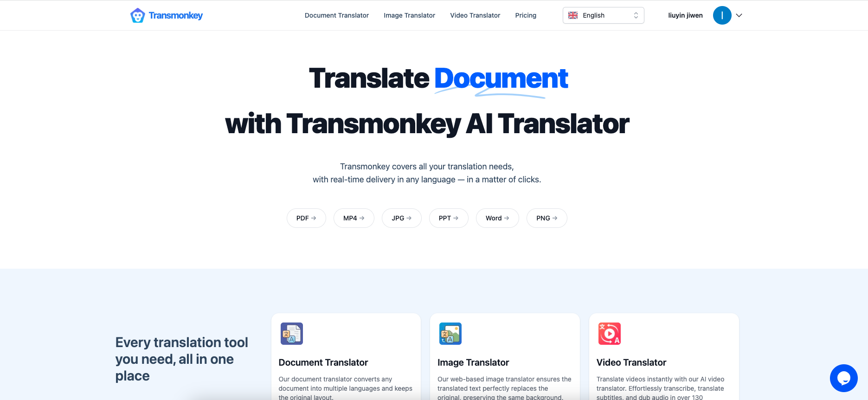The width and height of the screenshot is (868, 400).
Task: Click the Transmonkey brand name link
Action: coord(176,15)
